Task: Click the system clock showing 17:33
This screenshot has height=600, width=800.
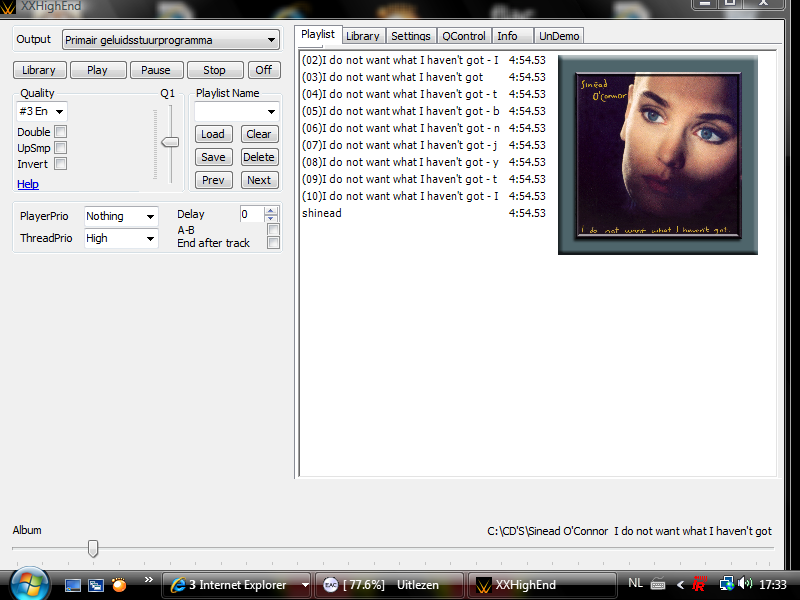Action: 772,584
